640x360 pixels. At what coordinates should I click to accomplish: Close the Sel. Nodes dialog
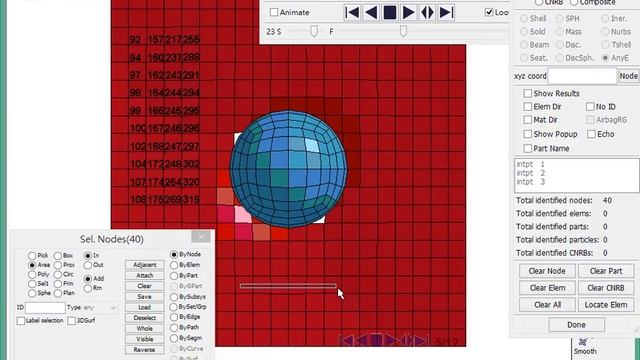pyautogui.click(x=201, y=237)
